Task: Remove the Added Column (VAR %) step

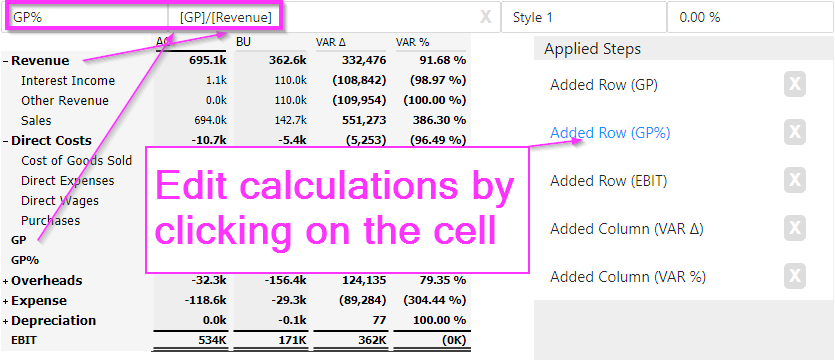Action: point(795,276)
